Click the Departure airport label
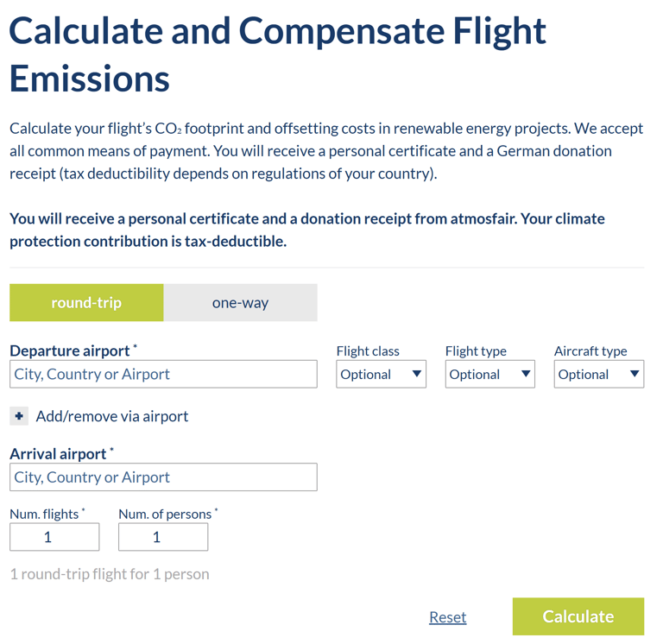 (70, 350)
